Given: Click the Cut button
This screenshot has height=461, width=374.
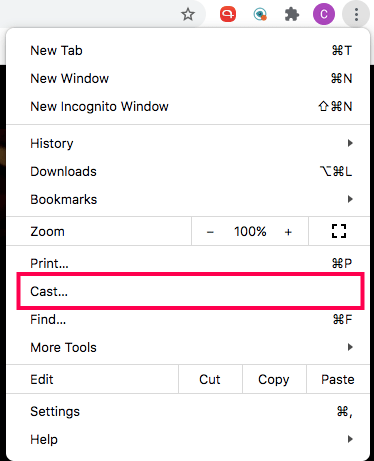Looking at the screenshot, I should pyautogui.click(x=210, y=379).
